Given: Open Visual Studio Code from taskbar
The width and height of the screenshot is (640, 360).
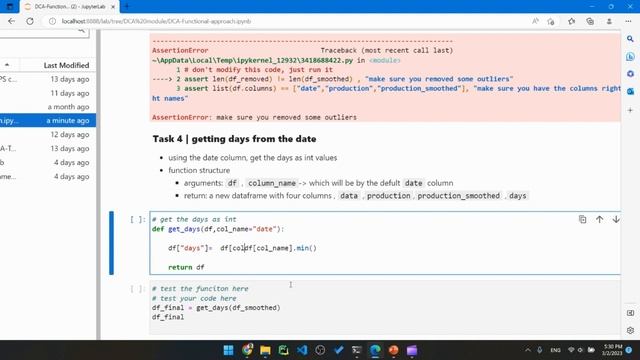Looking at the screenshot, I should pyautogui.click(x=302, y=350).
